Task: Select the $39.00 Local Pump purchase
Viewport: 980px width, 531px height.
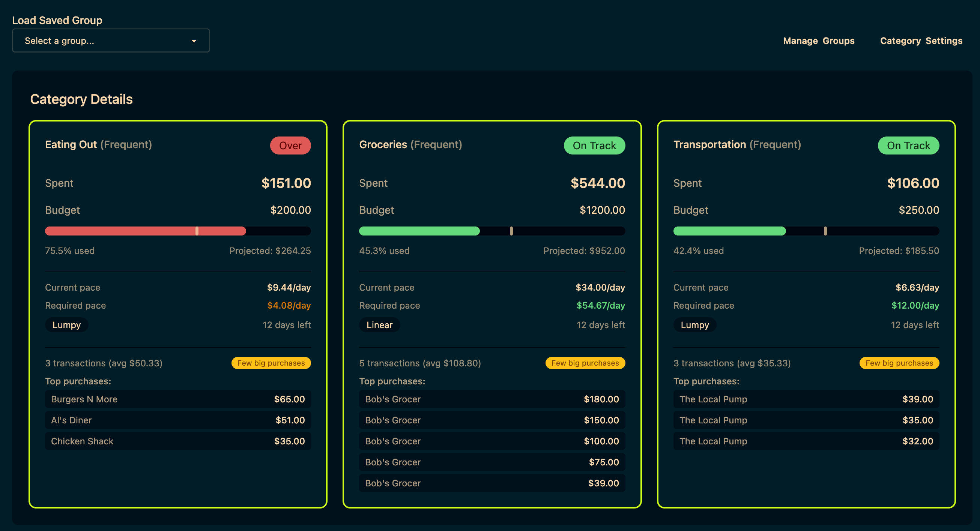Action: point(806,399)
